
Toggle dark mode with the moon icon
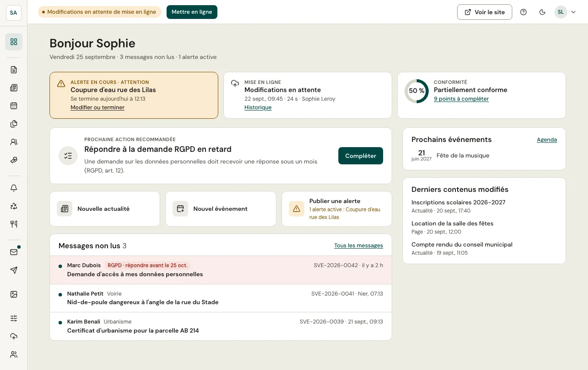click(x=542, y=12)
